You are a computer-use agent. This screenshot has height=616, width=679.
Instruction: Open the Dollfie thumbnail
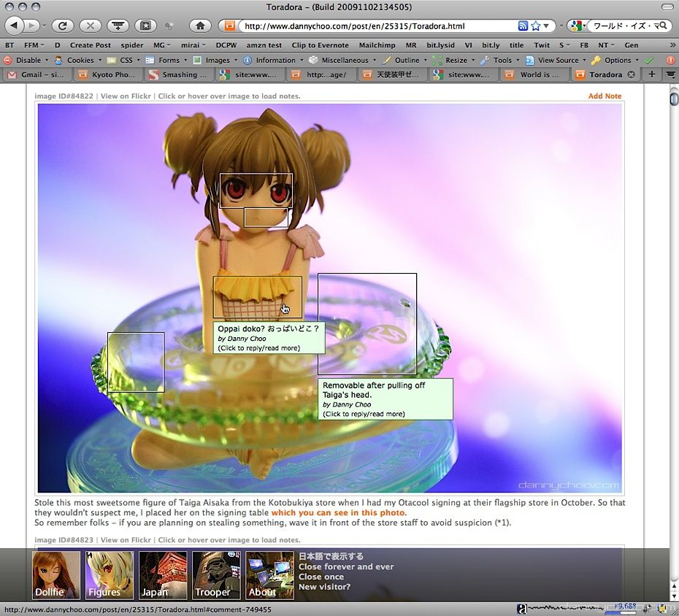(x=56, y=575)
